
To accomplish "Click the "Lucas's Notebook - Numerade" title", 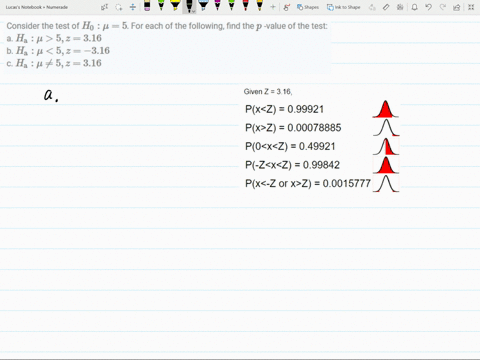I will click(x=37, y=7).
